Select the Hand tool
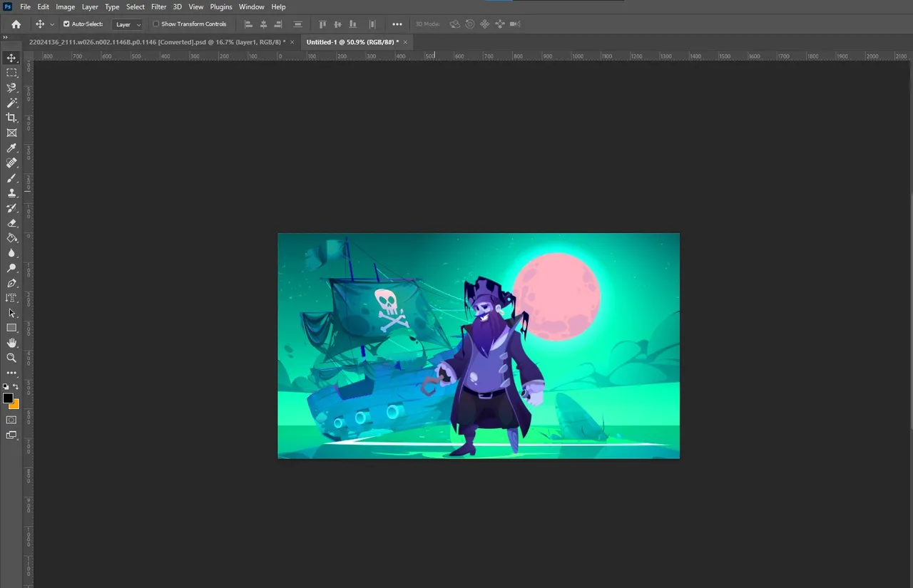The width and height of the screenshot is (913, 588). click(11, 343)
